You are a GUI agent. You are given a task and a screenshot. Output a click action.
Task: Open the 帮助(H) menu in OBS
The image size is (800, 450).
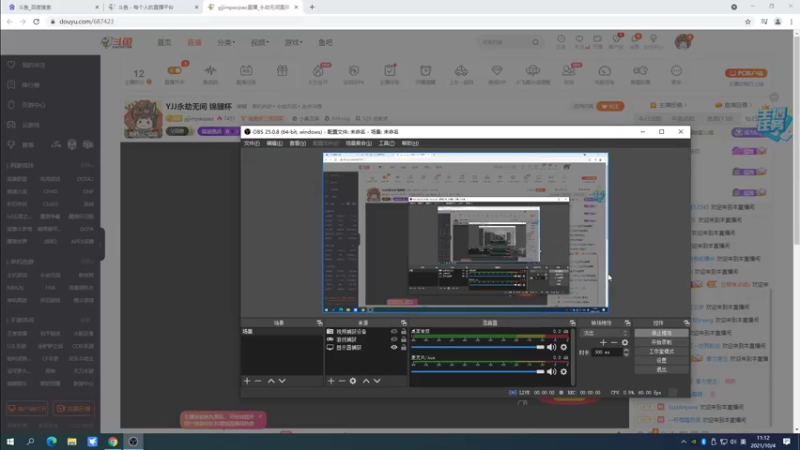[x=410, y=143]
